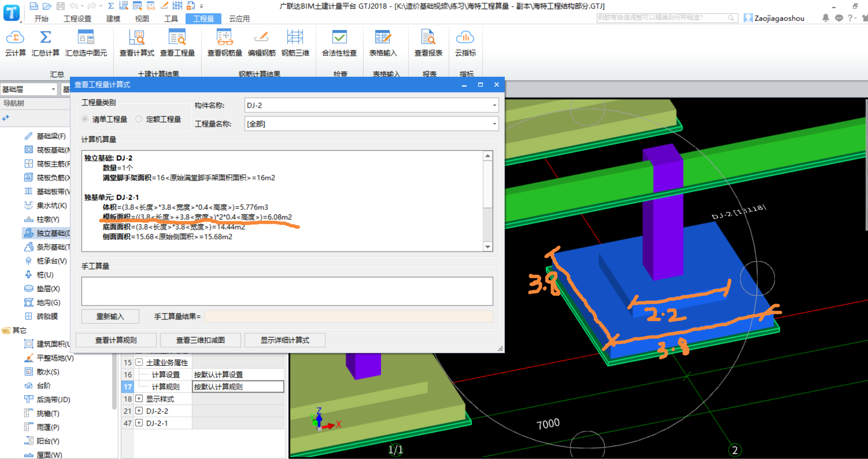Open the 工程量名称 [全部] dropdown

494,124
